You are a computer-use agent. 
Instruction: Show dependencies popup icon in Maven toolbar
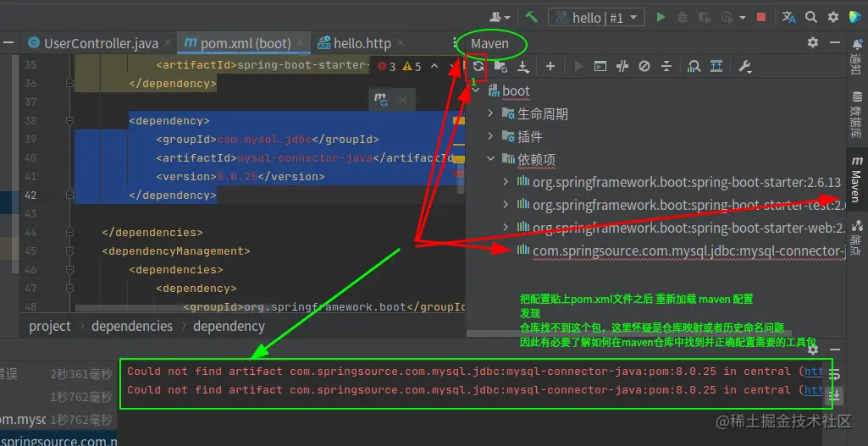716,66
